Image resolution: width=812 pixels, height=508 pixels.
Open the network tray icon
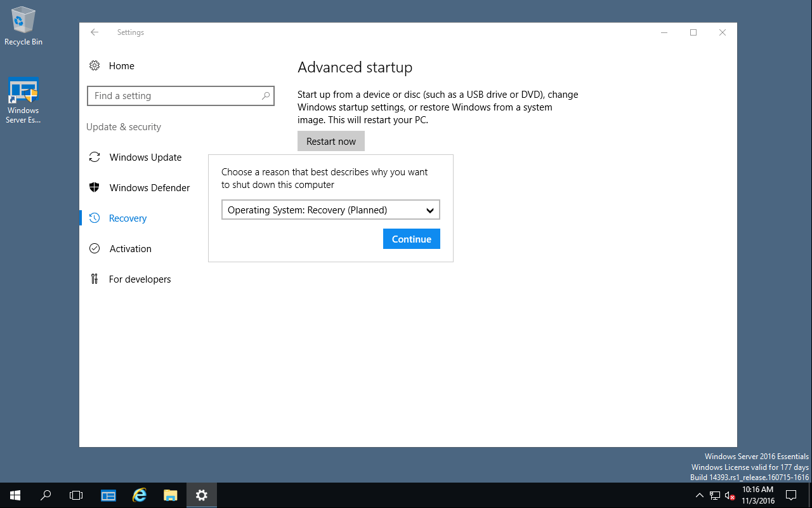715,495
